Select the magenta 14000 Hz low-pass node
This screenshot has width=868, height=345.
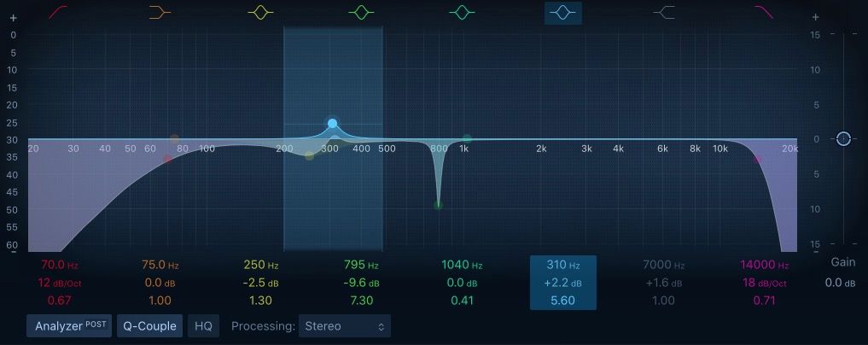758,160
